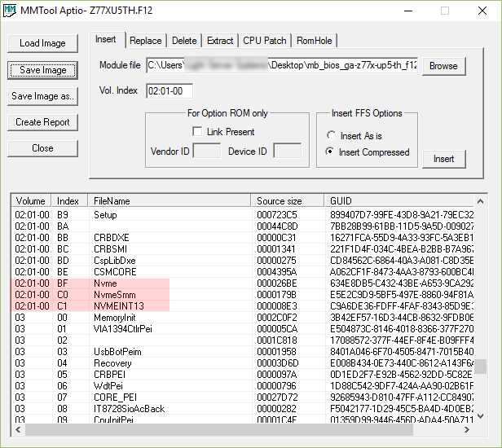Click the Create Report button

(42, 122)
